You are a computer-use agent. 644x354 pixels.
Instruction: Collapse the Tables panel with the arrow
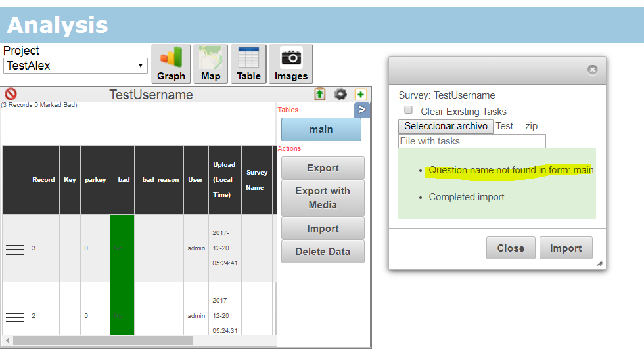tap(362, 110)
